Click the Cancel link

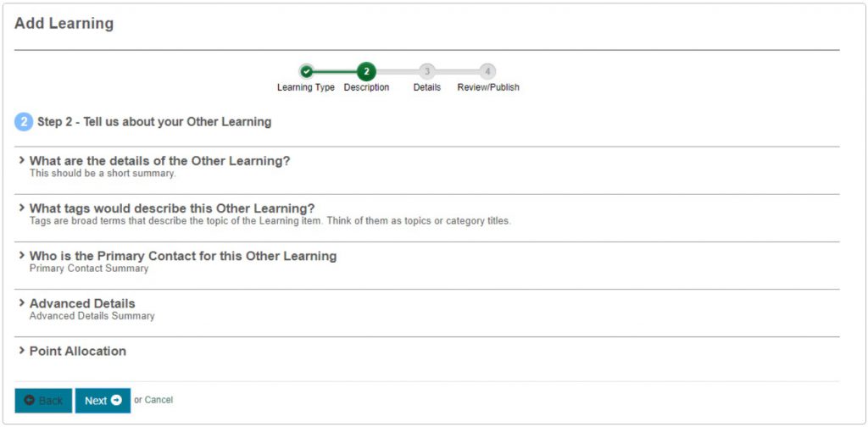[159, 400]
